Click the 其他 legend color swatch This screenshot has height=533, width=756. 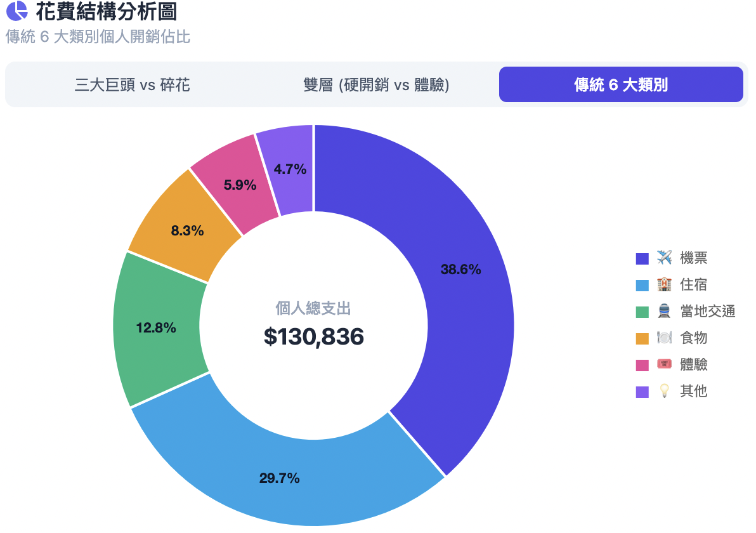(x=642, y=392)
